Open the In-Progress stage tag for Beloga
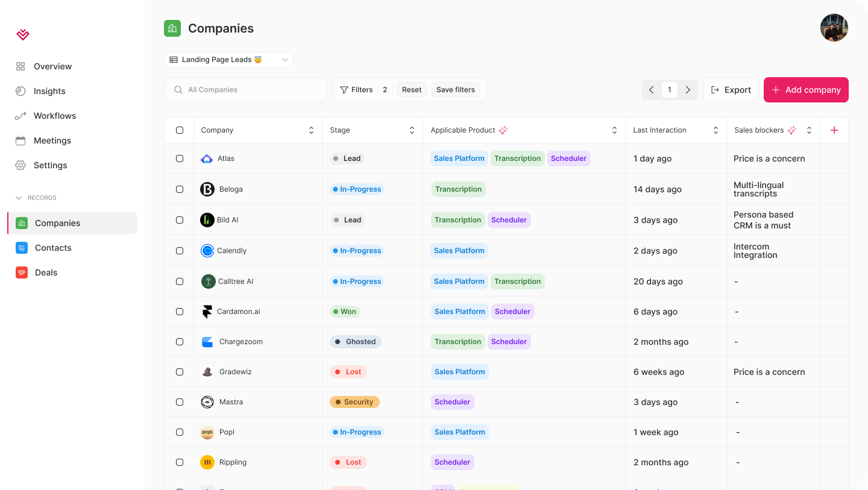 [357, 189]
